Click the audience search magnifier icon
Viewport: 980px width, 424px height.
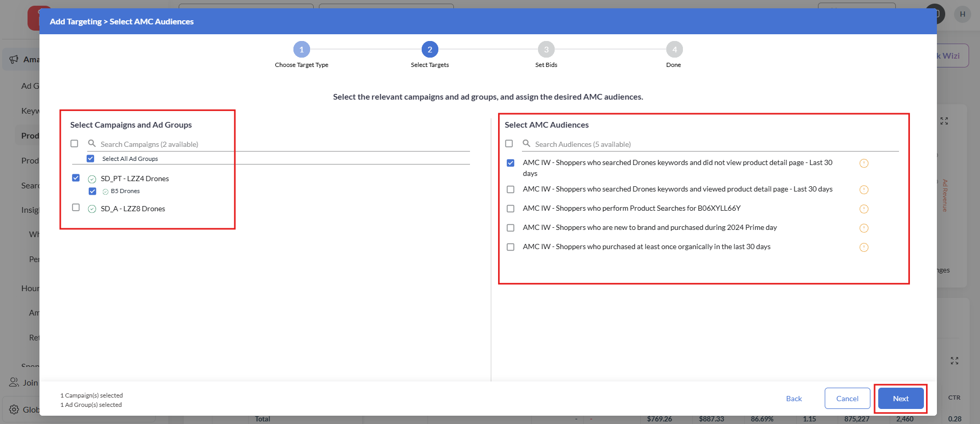click(526, 143)
